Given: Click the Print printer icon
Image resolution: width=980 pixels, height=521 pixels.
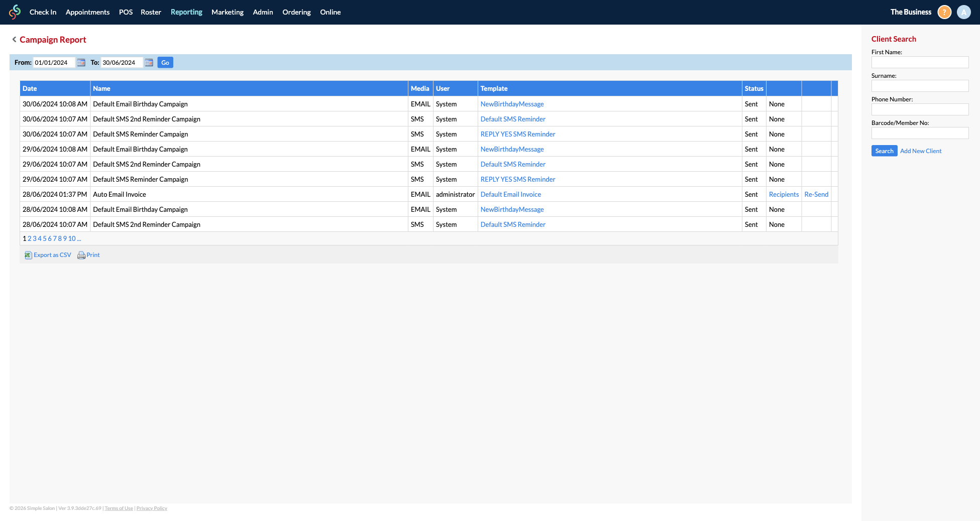Looking at the screenshot, I should click(81, 255).
